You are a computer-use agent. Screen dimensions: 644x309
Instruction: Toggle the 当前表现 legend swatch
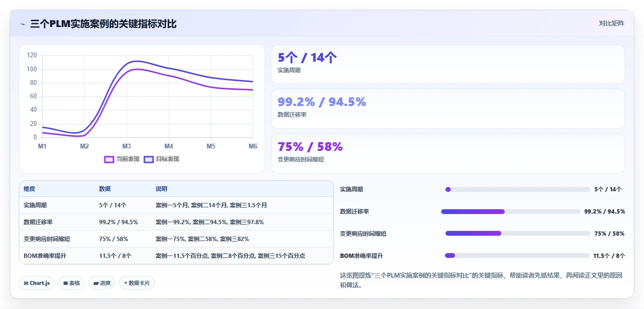coord(109,159)
